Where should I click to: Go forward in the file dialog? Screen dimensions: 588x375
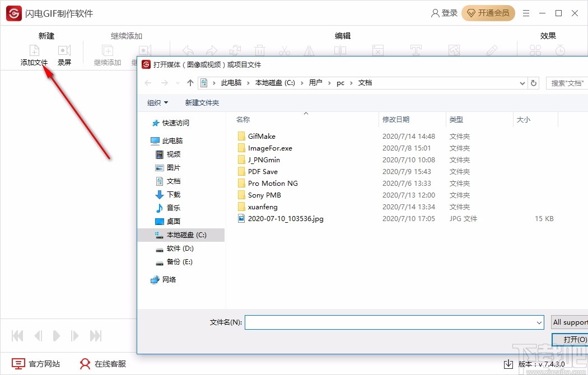click(164, 83)
